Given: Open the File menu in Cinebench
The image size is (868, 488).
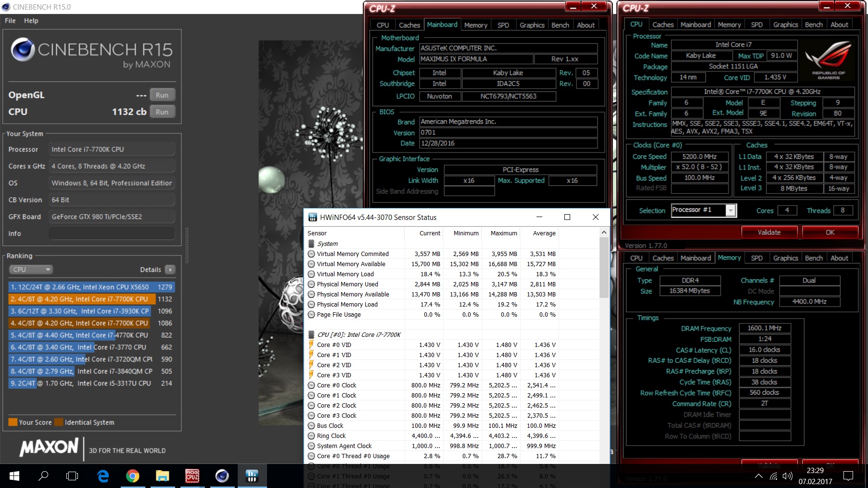Looking at the screenshot, I should click(10, 21).
